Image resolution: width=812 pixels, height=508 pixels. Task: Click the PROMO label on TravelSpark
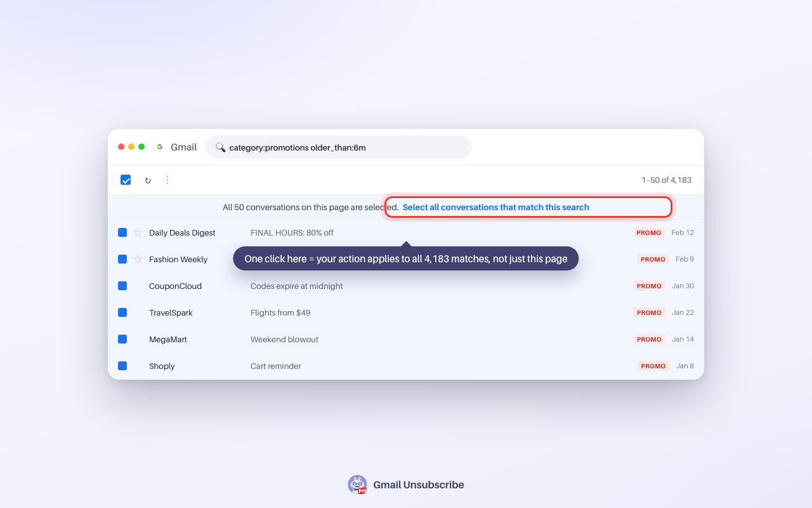[650, 312]
